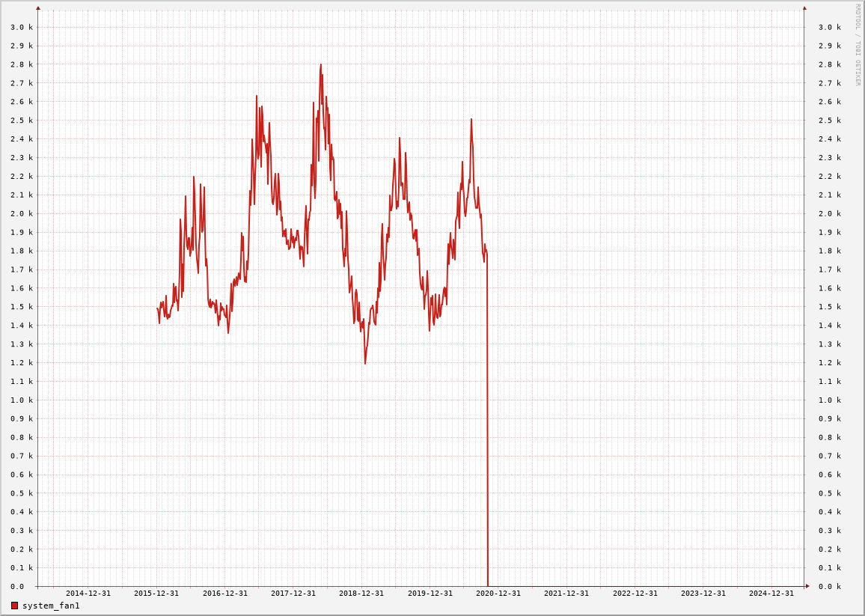Select the 2021-12-31 date label

(x=566, y=594)
